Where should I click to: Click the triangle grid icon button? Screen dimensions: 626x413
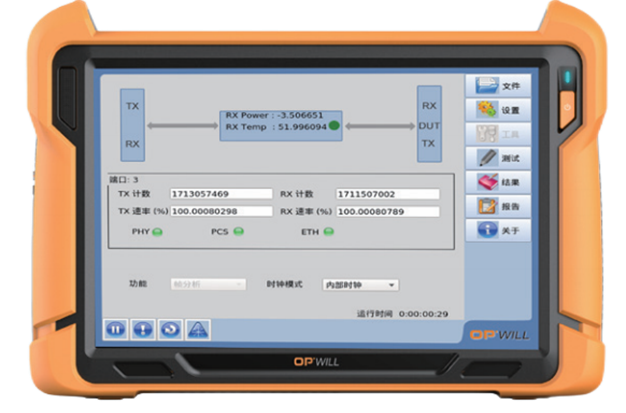[x=198, y=328]
